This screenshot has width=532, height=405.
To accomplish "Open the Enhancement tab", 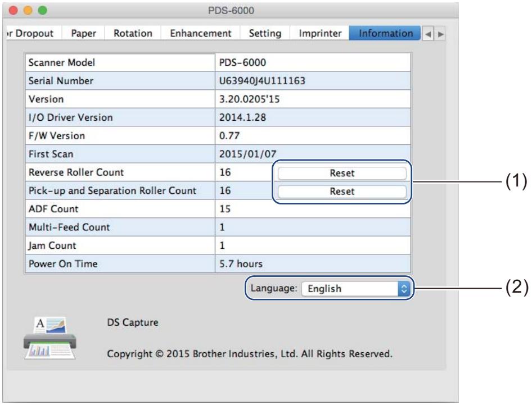I will (x=201, y=33).
